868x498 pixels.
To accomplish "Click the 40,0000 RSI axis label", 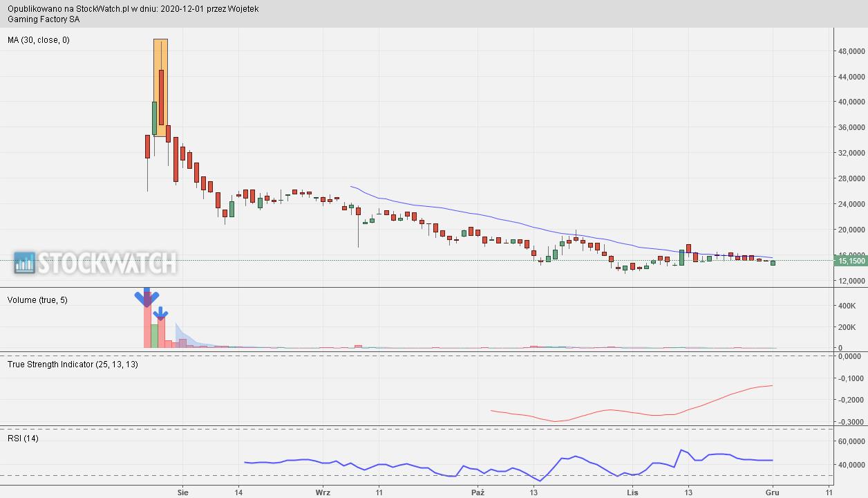I will (x=852, y=465).
